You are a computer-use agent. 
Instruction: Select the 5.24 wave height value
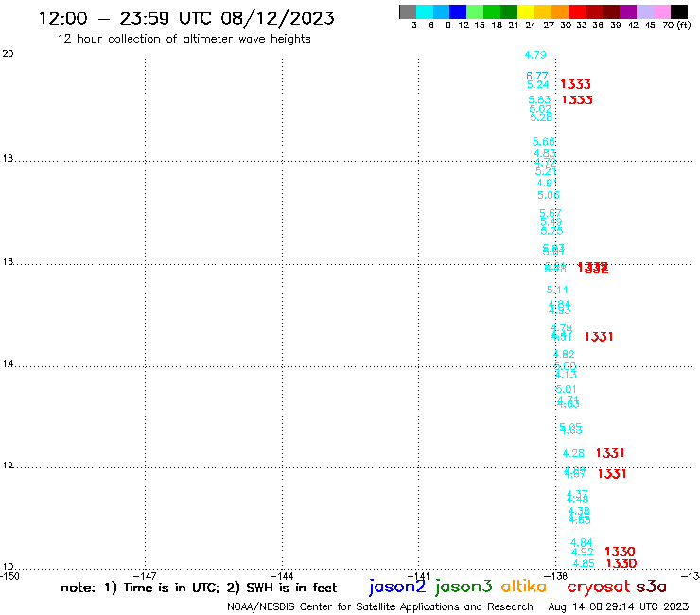tap(538, 84)
